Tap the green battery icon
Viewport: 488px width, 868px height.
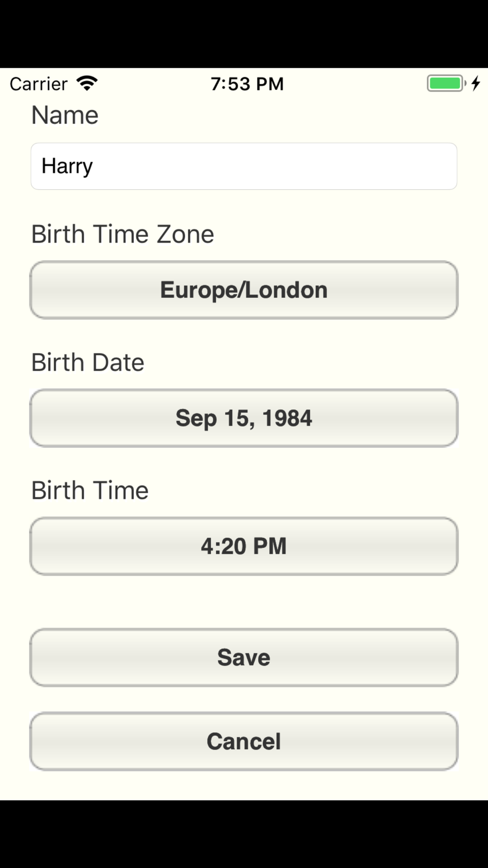click(446, 83)
